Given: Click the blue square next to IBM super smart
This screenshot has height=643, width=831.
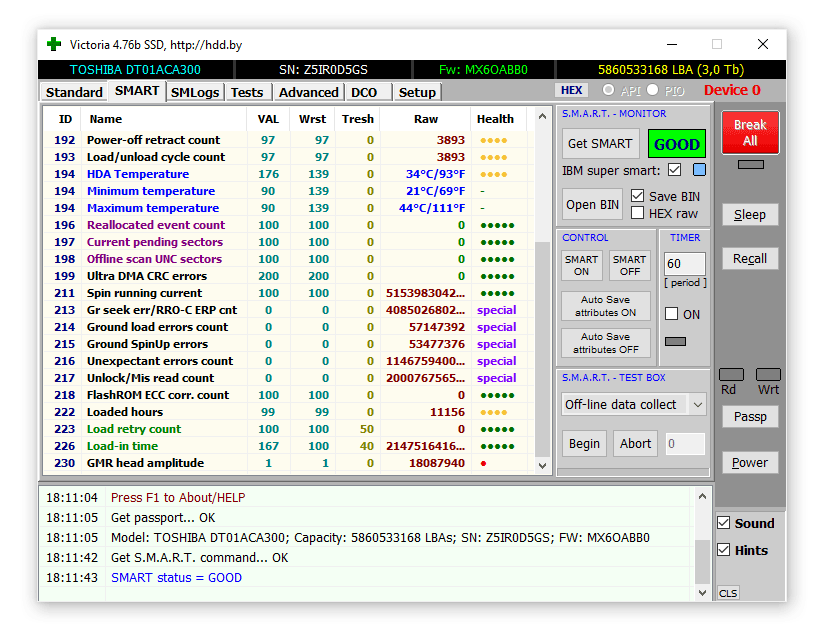Looking at the screenshot, I should pos(699,170).
